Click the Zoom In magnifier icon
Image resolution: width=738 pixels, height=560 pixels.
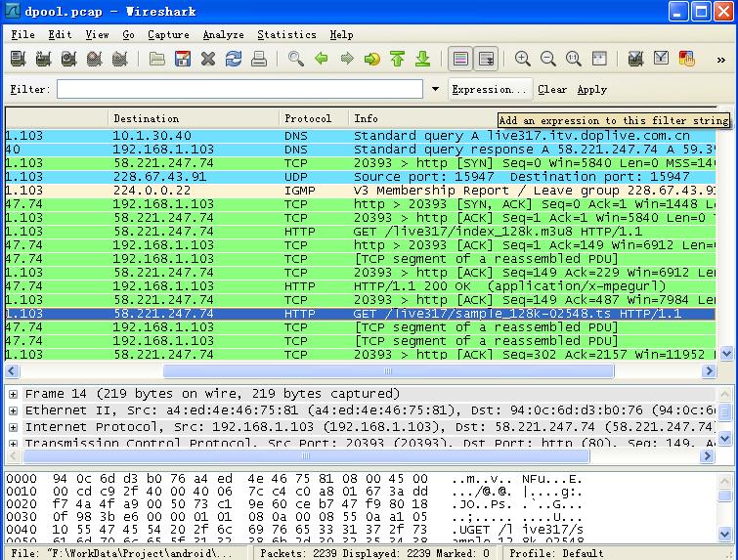coord(523,60)
